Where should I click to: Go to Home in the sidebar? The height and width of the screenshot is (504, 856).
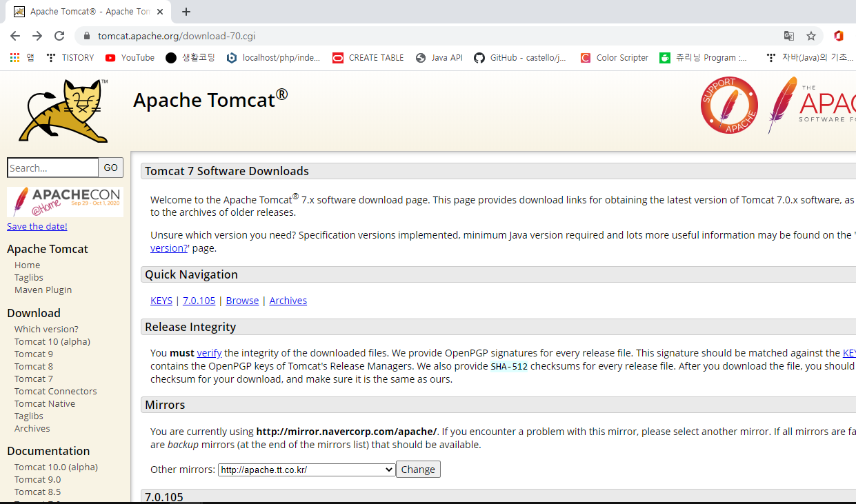28,265
